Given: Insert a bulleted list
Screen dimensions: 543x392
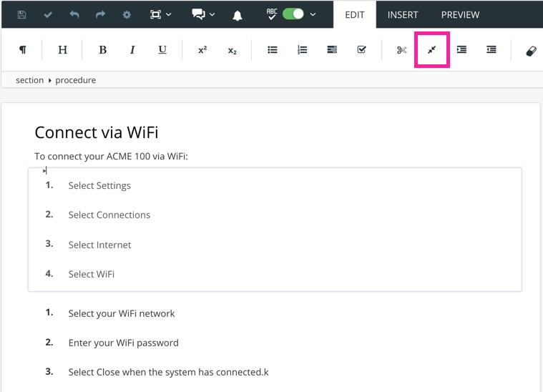Looking at the screenshot, I should coord(273,50).
